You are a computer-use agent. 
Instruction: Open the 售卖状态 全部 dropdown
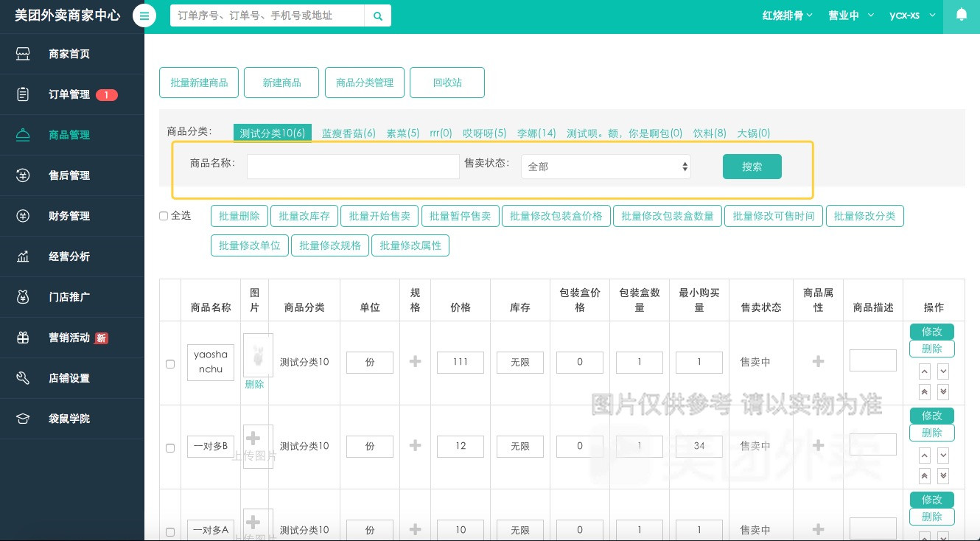[606, 167]
